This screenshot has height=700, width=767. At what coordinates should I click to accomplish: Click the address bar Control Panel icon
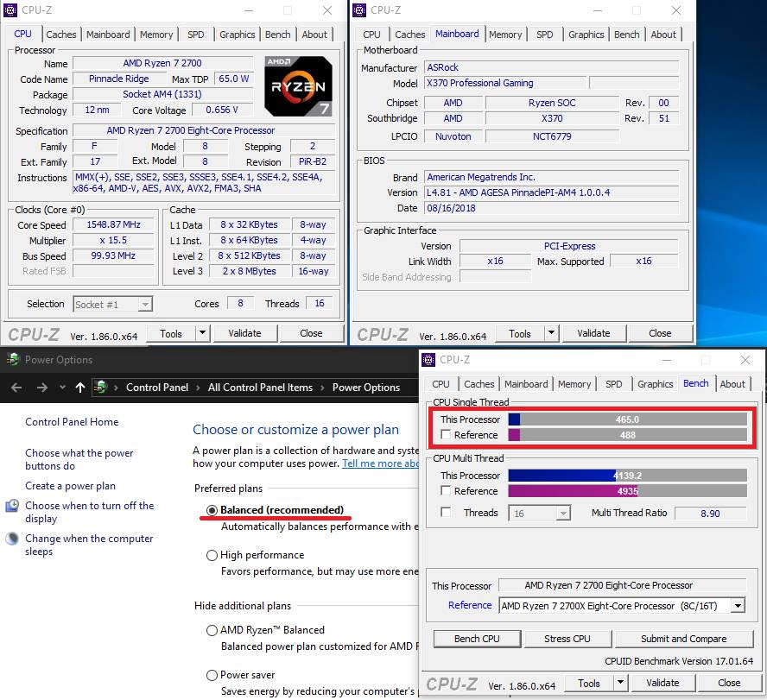click(x=101, y=388)
